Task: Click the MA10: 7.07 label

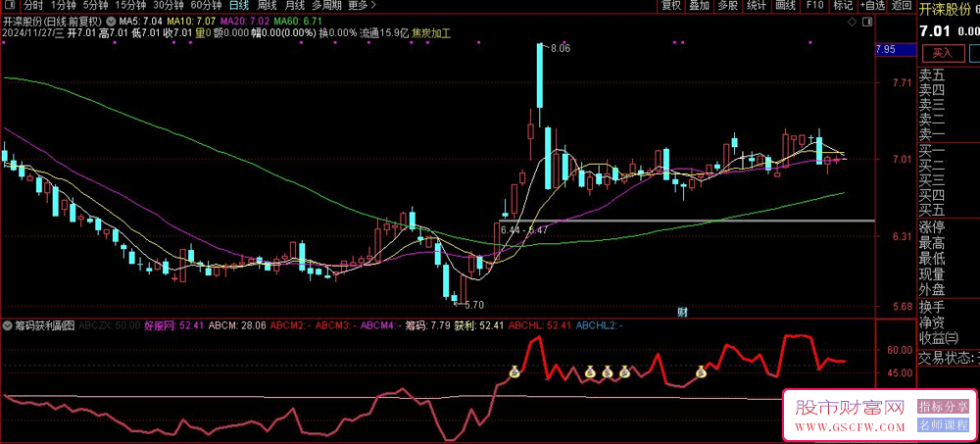Action: pyautogui.click(x=192, y=22)
